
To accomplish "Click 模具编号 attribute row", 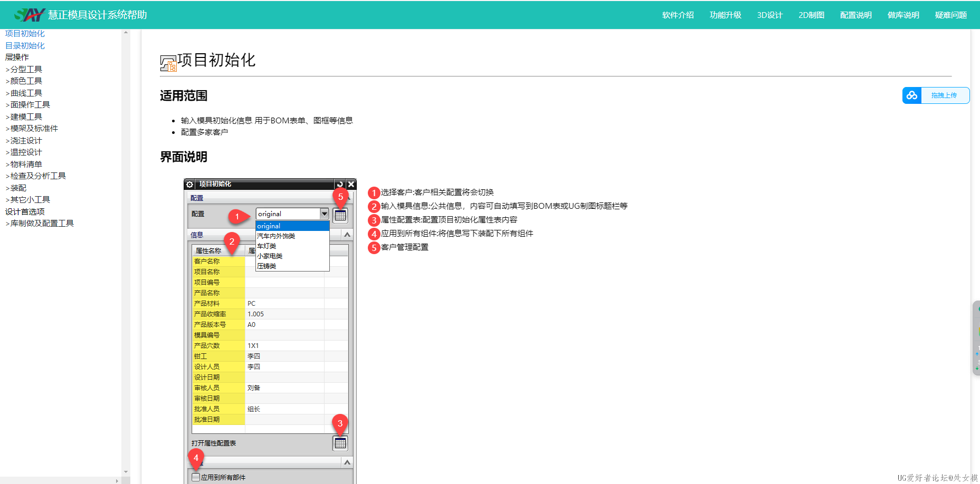I will click(270, 335).
